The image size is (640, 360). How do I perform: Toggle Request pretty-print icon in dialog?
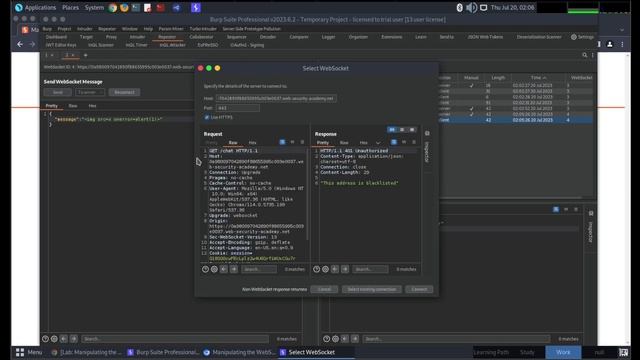(282, 142)
